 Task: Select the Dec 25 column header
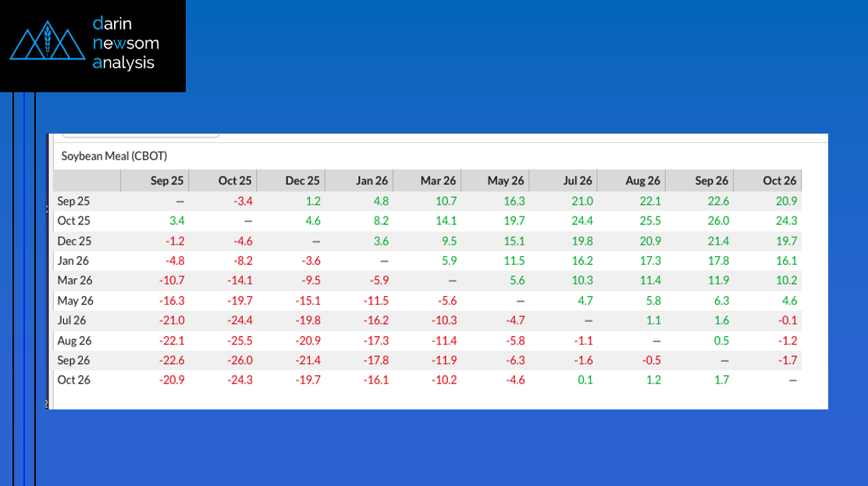tap(302, 180)
